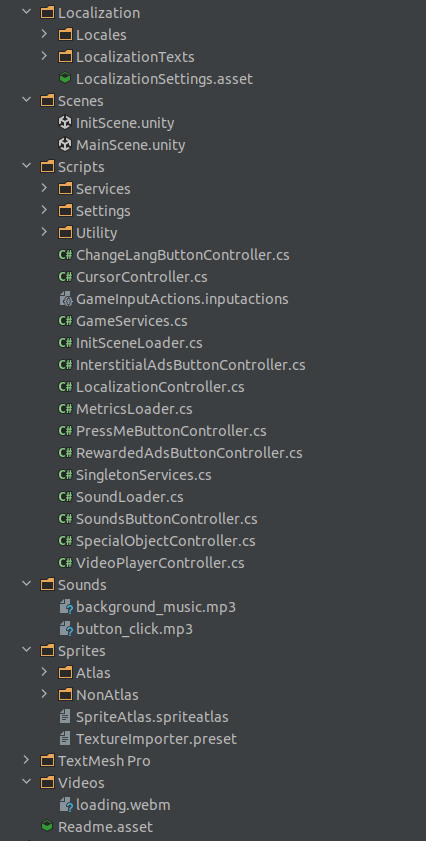Expand the Utility folder chevron
The image size is (426, 841).
click(x=45, y=232)
